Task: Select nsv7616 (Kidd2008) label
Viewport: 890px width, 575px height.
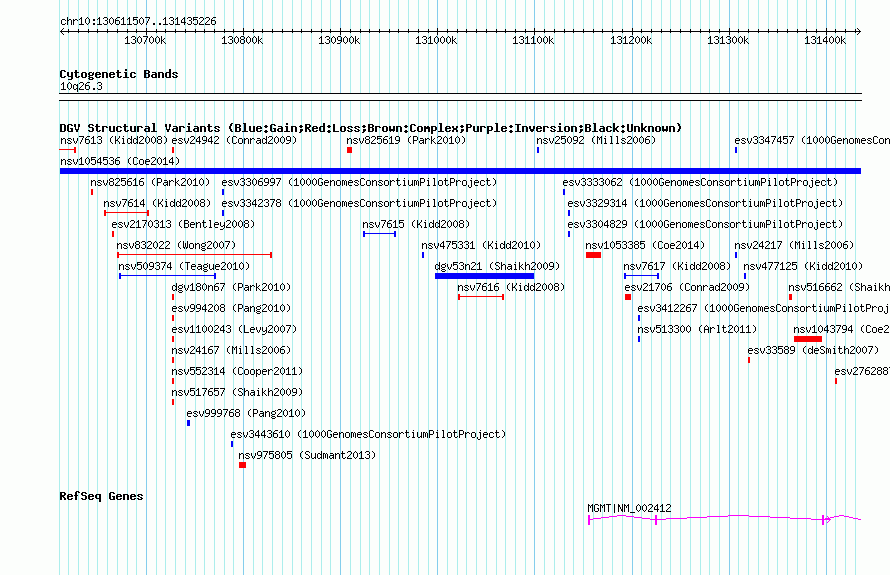Action: click(511, 287)
